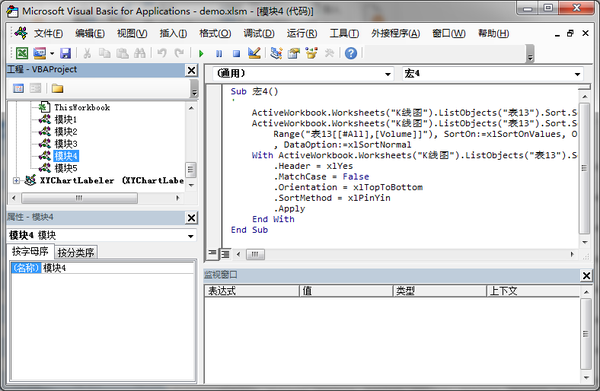Open the 运行(R) menu
The image size is (600, 391).
click(302, 33)
